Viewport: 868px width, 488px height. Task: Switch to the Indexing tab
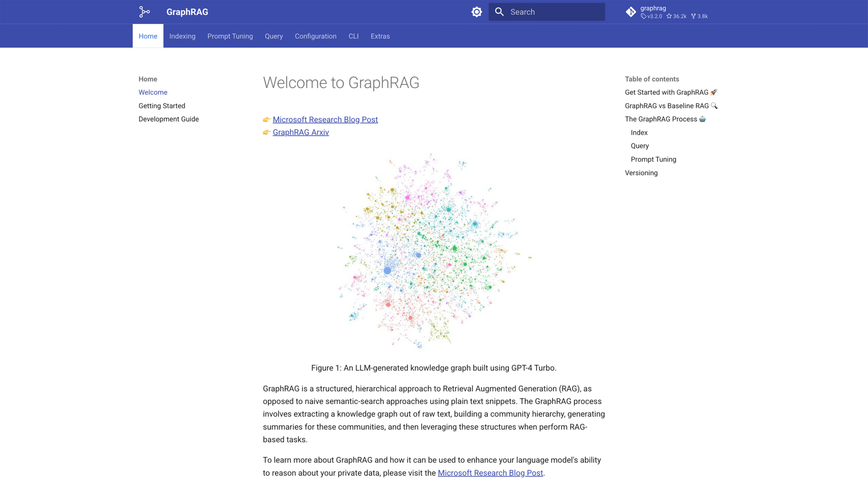182,36
